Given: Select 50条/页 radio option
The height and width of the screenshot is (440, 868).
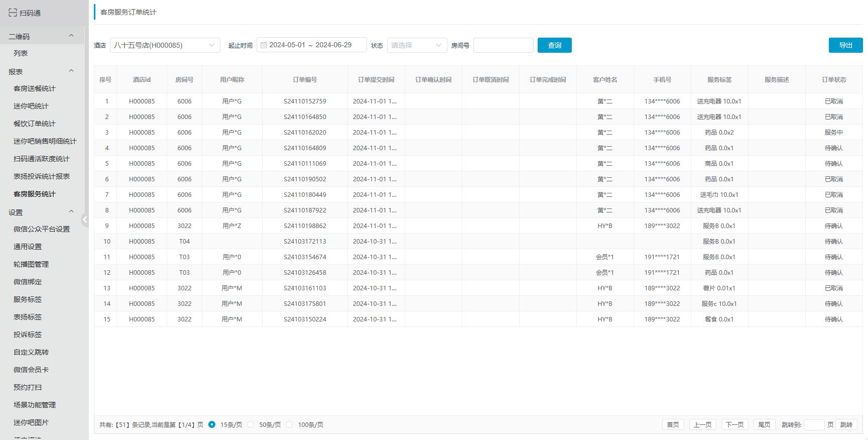Looking at the screenshot, I should tap(251, 424).
